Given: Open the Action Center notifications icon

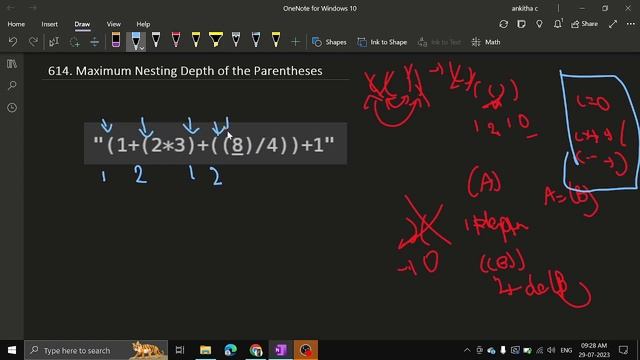Looking at the screenshot, I should (x=623, y=350).
